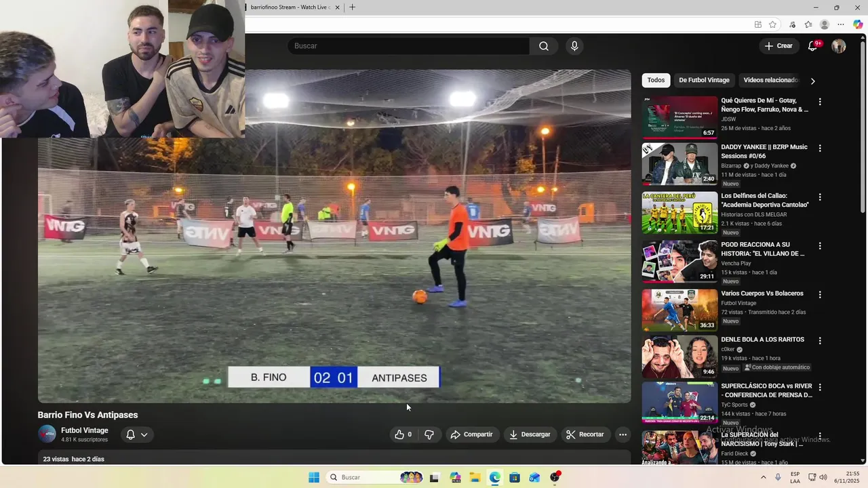Click the Crear button

click(778, 46)
